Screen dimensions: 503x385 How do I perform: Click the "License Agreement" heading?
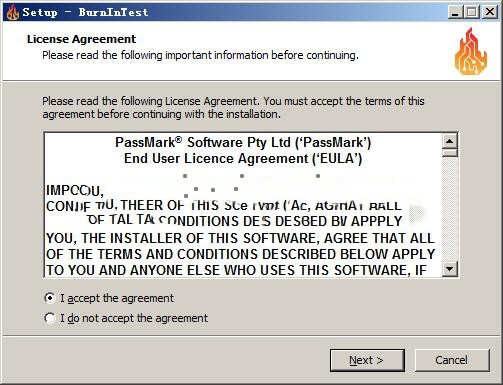pos(82,39)
